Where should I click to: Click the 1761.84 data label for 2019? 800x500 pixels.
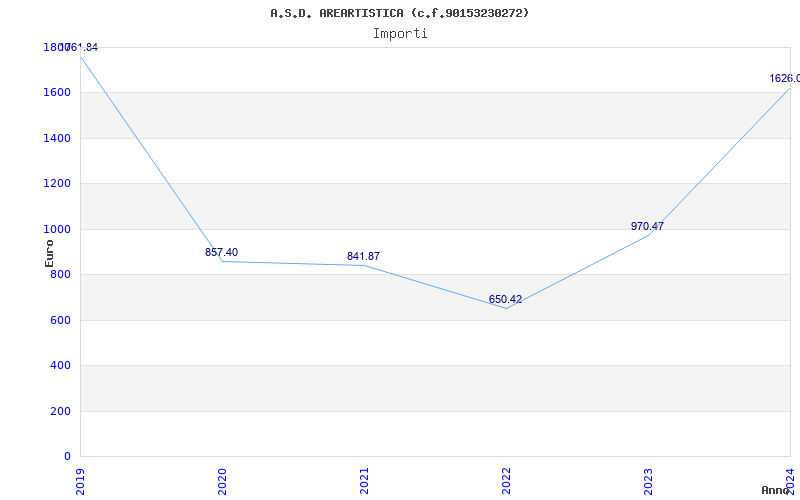(81, 47)
